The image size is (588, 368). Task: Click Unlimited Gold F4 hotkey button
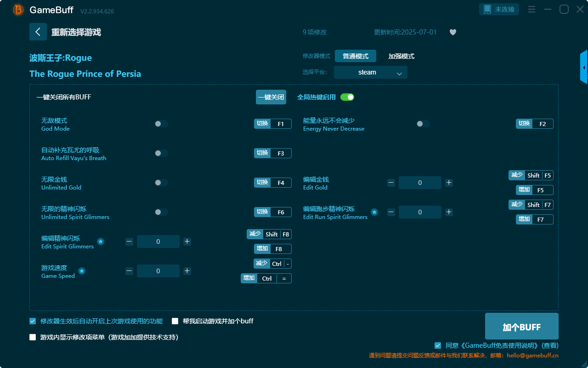pyautogui.click(x=273, y=183)
